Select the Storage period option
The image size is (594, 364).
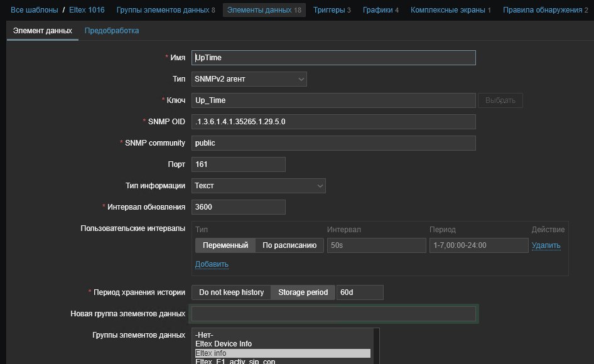[x=303, y=292]
